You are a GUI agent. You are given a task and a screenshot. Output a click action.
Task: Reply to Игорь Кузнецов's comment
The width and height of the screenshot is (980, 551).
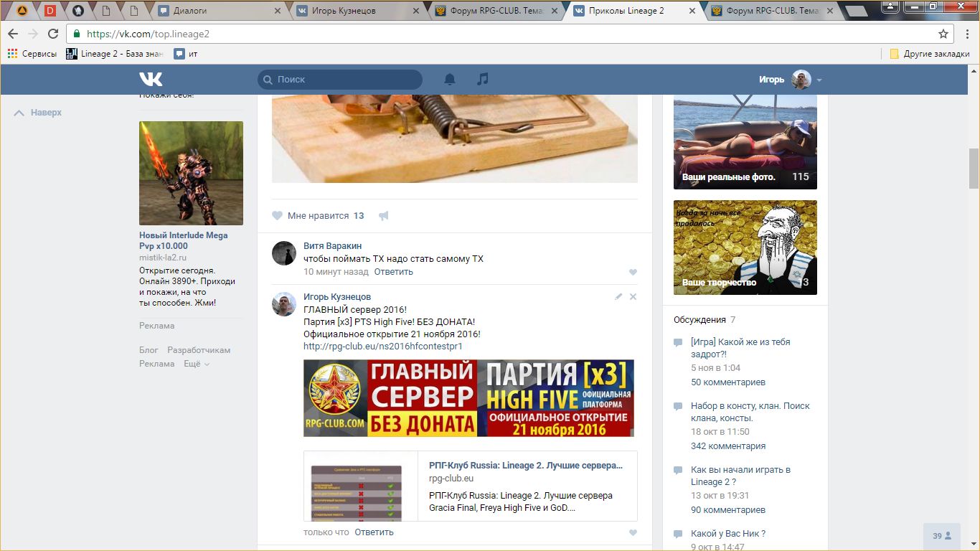(374, 532)
